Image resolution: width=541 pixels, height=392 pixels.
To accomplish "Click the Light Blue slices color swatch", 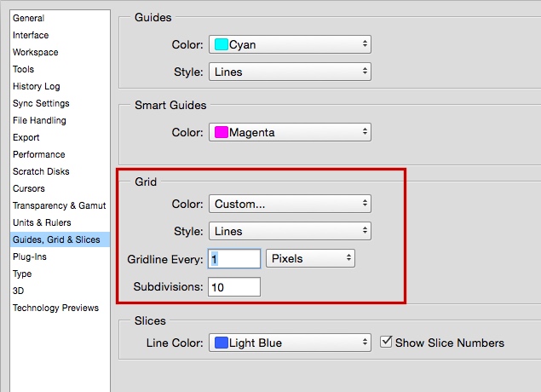I will (221, 343).
